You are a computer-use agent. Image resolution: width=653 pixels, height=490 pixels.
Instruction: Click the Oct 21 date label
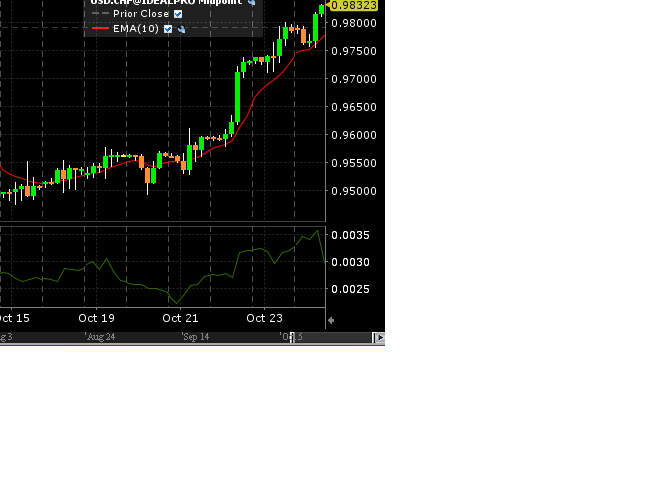tap(180, 318)
